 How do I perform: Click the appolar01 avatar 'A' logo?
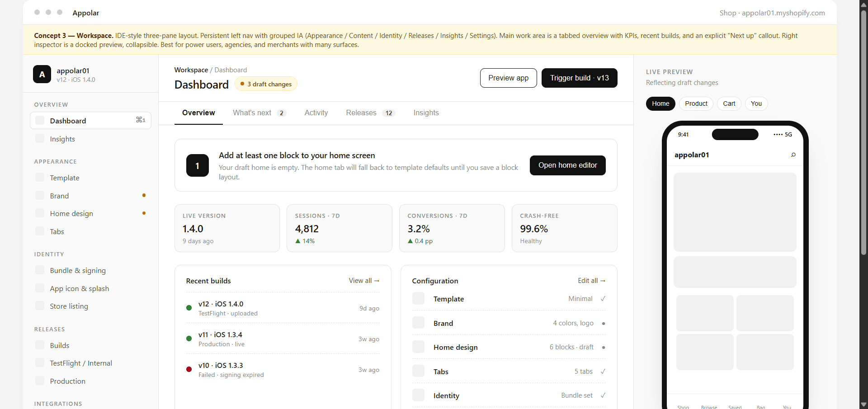point(42,74)
